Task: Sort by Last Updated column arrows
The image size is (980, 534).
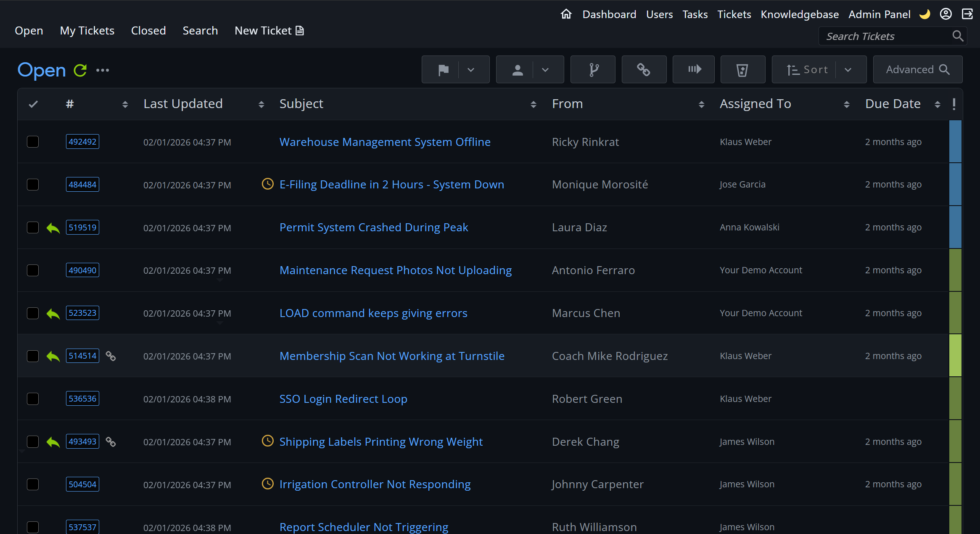Action: coord(261,104)
